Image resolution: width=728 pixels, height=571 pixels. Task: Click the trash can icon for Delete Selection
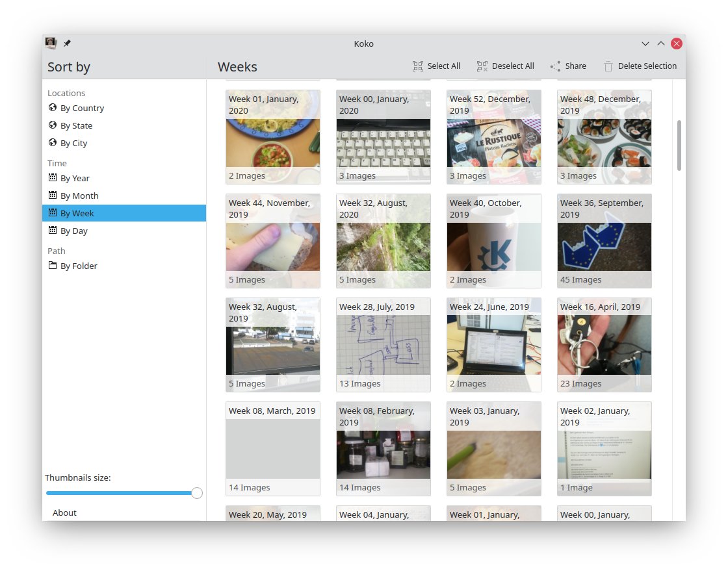point(608,66)
